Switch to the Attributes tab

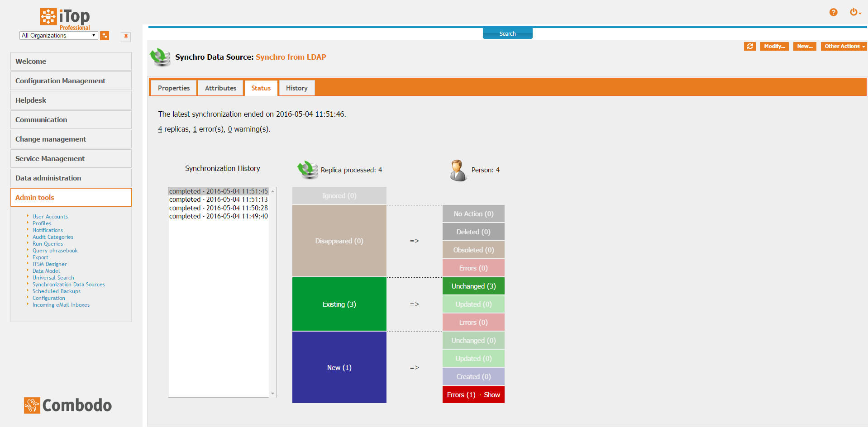pyautogui.click(x=220, y=88)
